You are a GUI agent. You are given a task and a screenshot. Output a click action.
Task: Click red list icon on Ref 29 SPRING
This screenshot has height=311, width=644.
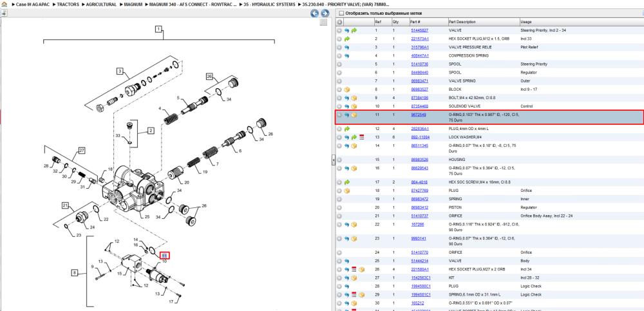[x=354, y=294]
